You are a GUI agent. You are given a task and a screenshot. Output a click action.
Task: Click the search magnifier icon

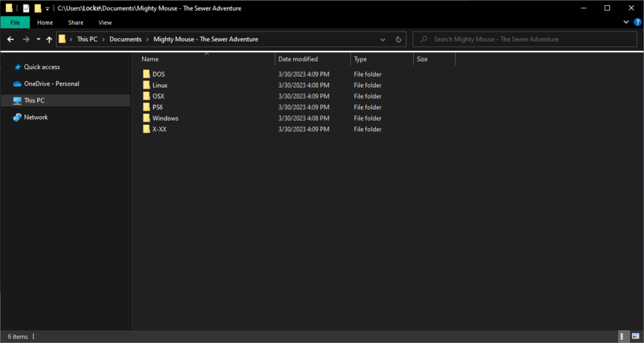tap(424, 40)
